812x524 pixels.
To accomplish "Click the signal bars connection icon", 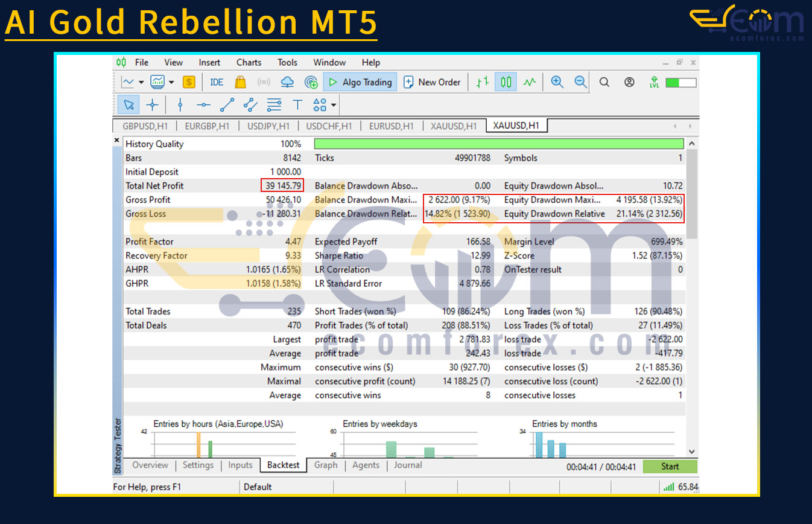I will [669, 487].
